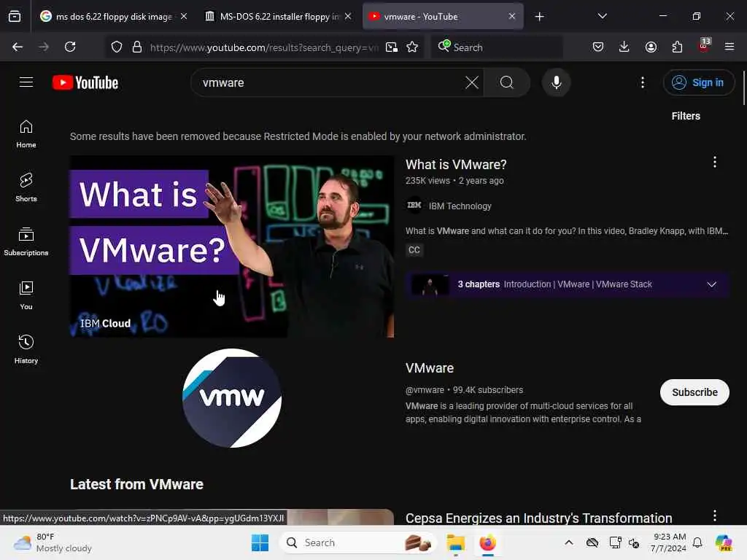The height and width of the screenshot is (560, 747).
Task: Open Firefox View icon
Action: pyautogui.click(x=15, y=16)
